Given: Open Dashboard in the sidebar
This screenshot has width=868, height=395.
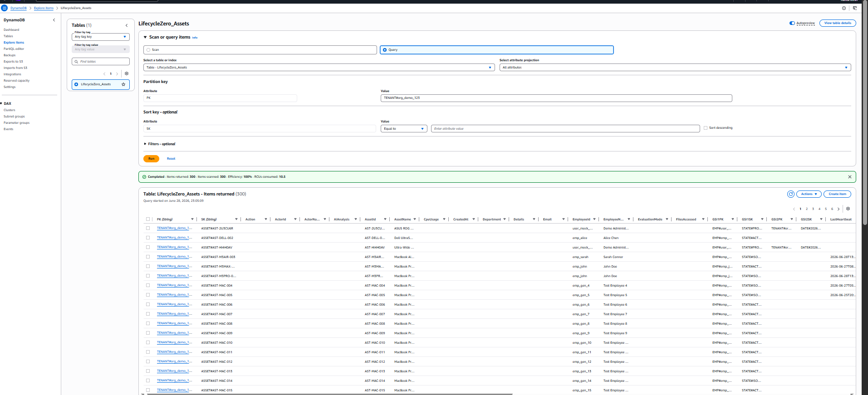Looking at the screenshot, I should click(x=11, y=30).
